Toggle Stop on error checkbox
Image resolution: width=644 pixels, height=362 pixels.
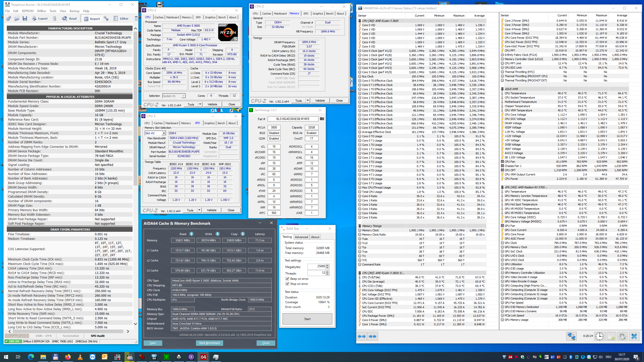287,284
